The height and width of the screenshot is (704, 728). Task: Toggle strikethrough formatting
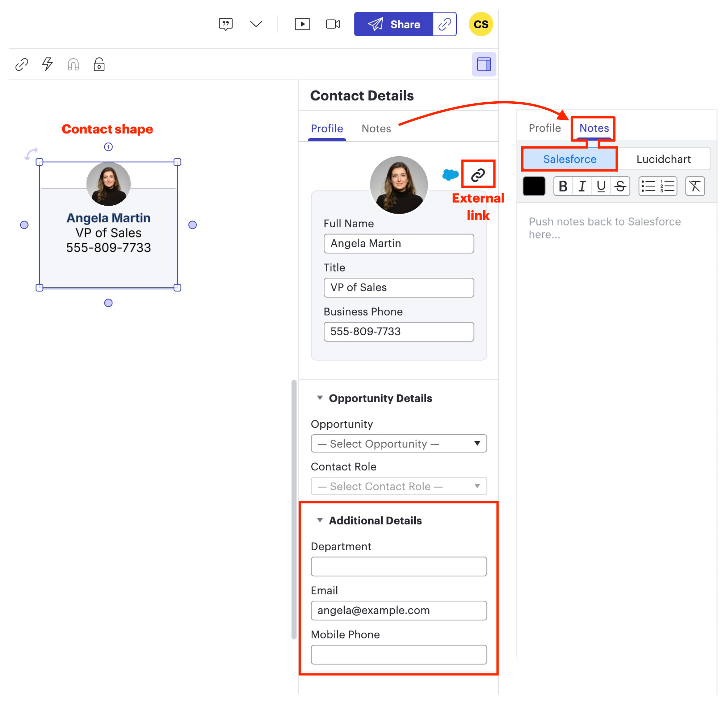(620, 186)
